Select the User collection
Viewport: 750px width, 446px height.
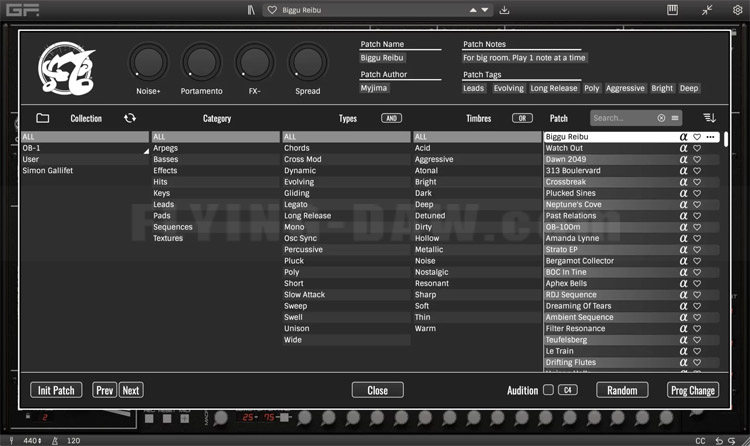[x=85, y=159]
